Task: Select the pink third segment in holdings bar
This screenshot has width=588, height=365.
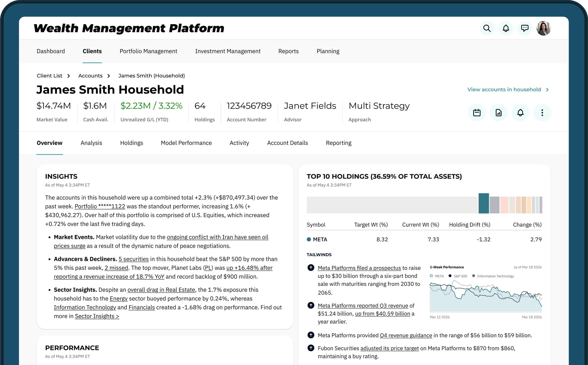Action: (504, 205)
